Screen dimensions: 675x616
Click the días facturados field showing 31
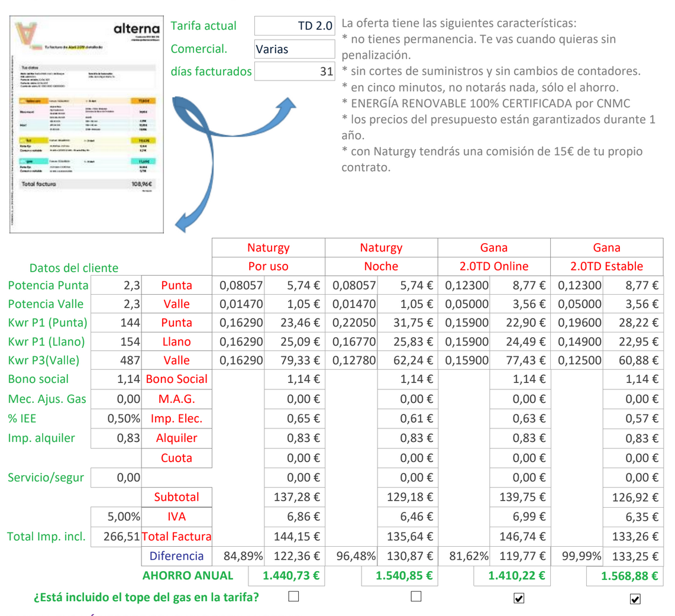295,72
